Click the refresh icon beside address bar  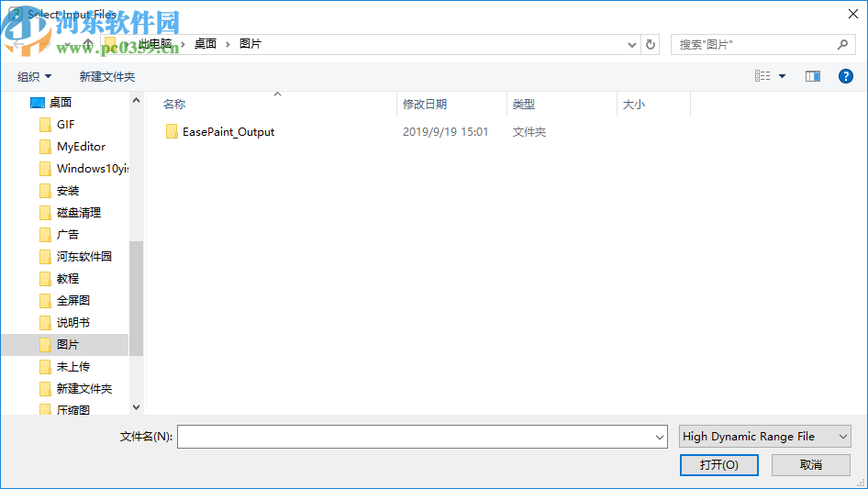pyautogui.click(x=651, y=44)
